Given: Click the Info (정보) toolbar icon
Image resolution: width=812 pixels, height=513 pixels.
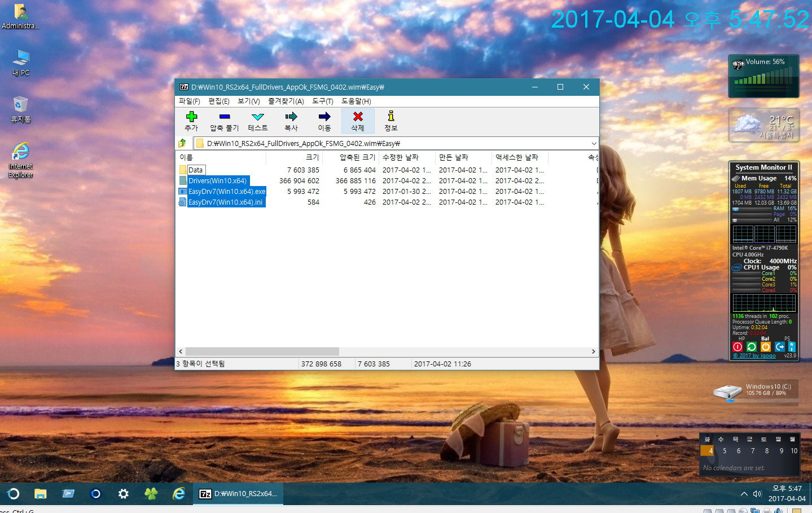Looking at the screenshot, I should [x=391, y=117].
